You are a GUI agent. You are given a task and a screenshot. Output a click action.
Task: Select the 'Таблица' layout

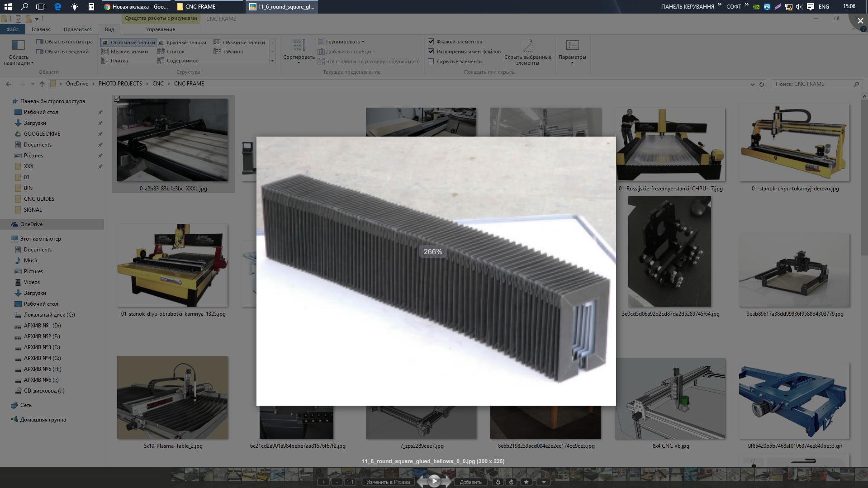(x=228, y=52)
